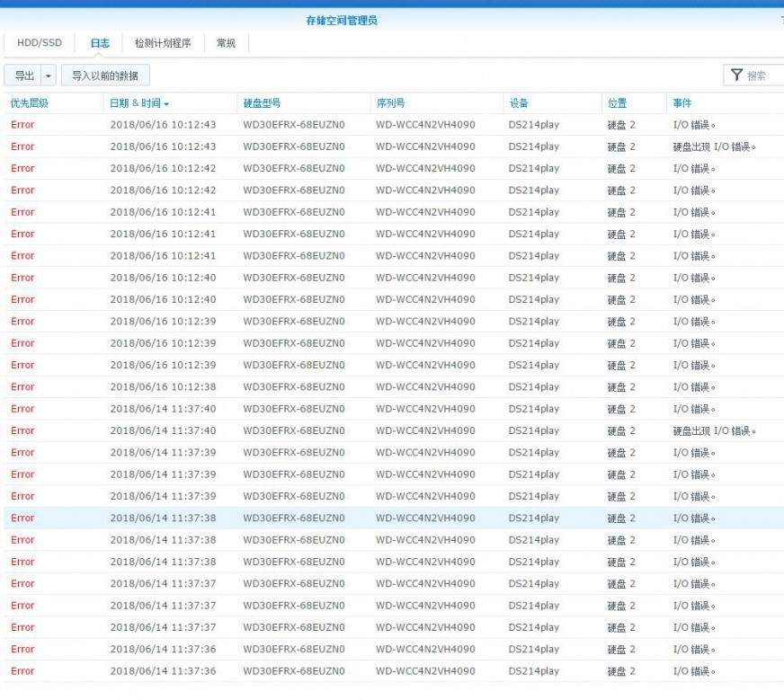The image size is (784, 700).
Task: Click the plain I/O 错误 event at 10:12:43
Action: tap(694, 124)
